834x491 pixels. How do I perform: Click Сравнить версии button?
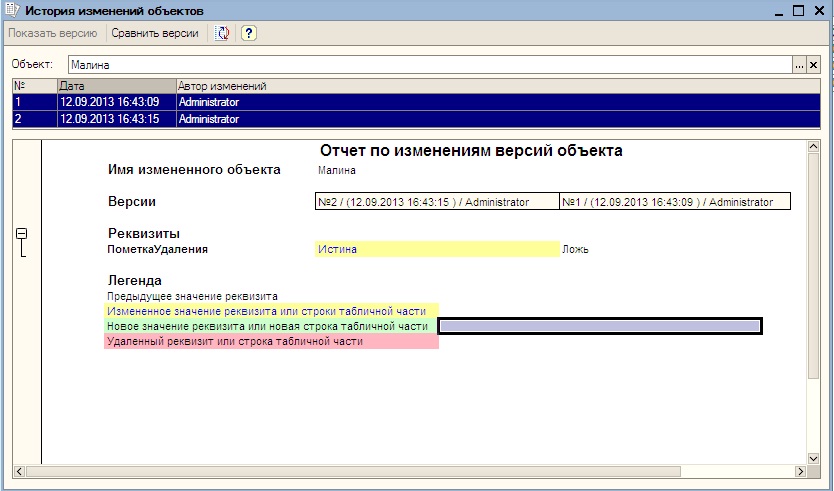click(x=154, y=33)
